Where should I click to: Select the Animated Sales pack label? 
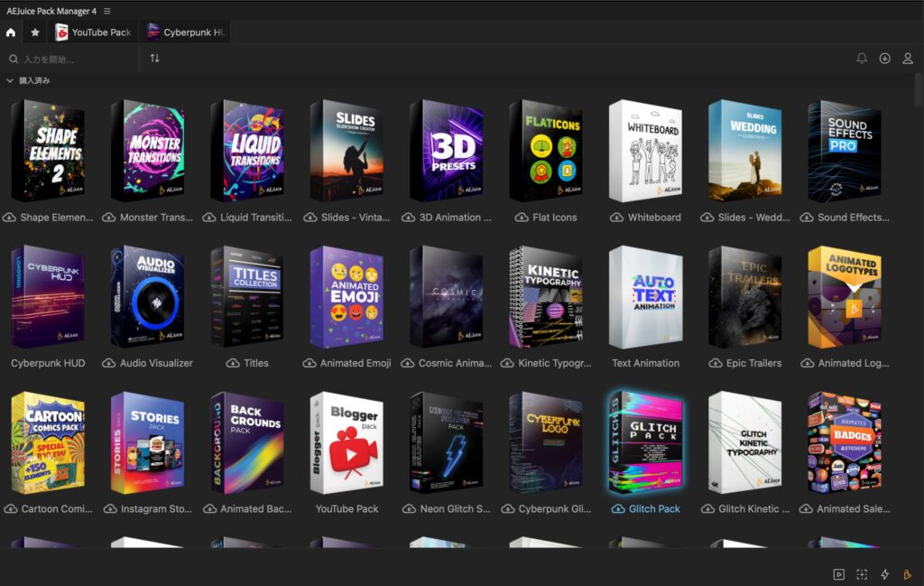(x=854, y=508)
